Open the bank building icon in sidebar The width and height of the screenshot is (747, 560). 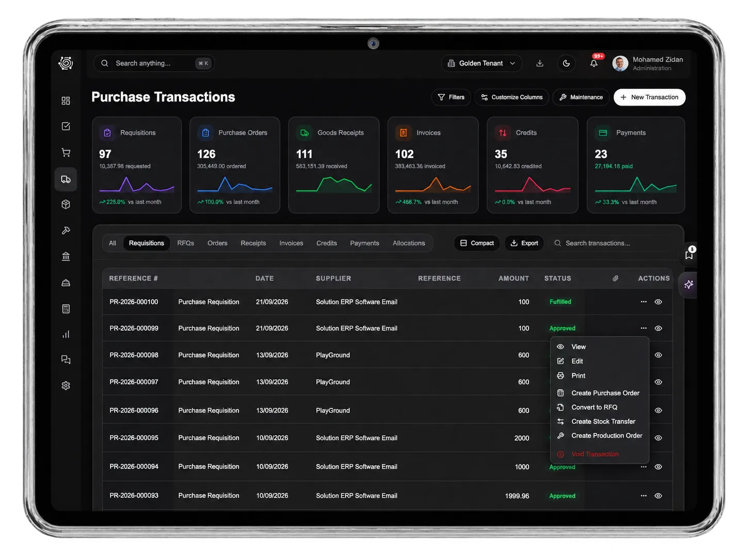point(66,256)
